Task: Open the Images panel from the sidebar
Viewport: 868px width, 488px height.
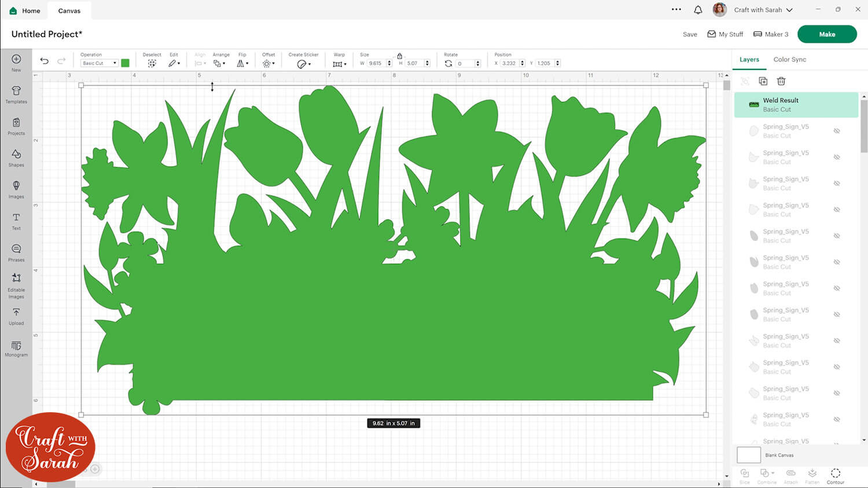Action: tap(16, 188)
